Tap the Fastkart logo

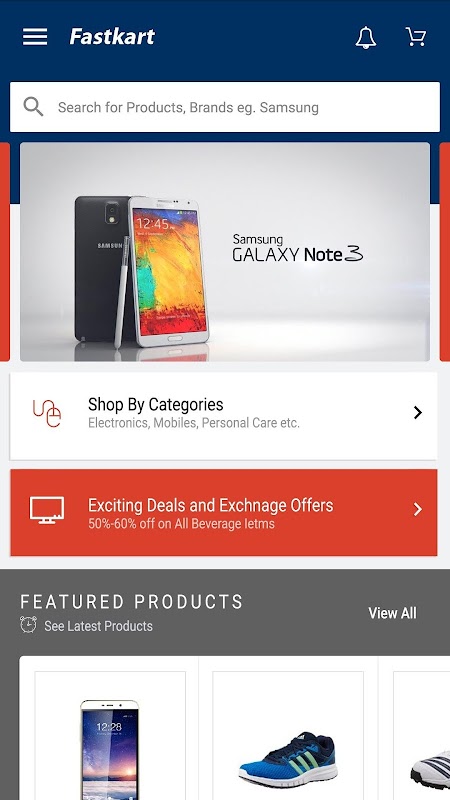tap(112, 37)
